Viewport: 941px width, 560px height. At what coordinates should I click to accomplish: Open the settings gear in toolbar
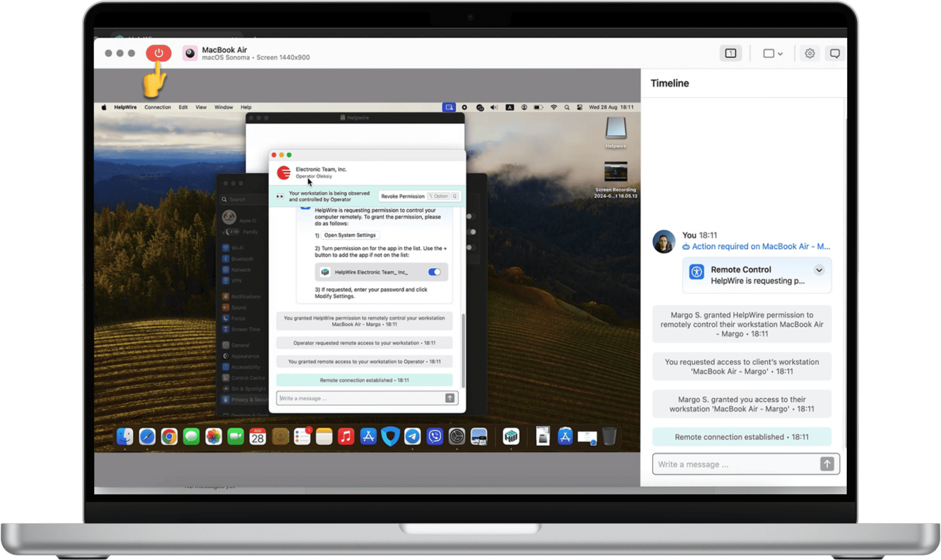click(x=810, y=53)
